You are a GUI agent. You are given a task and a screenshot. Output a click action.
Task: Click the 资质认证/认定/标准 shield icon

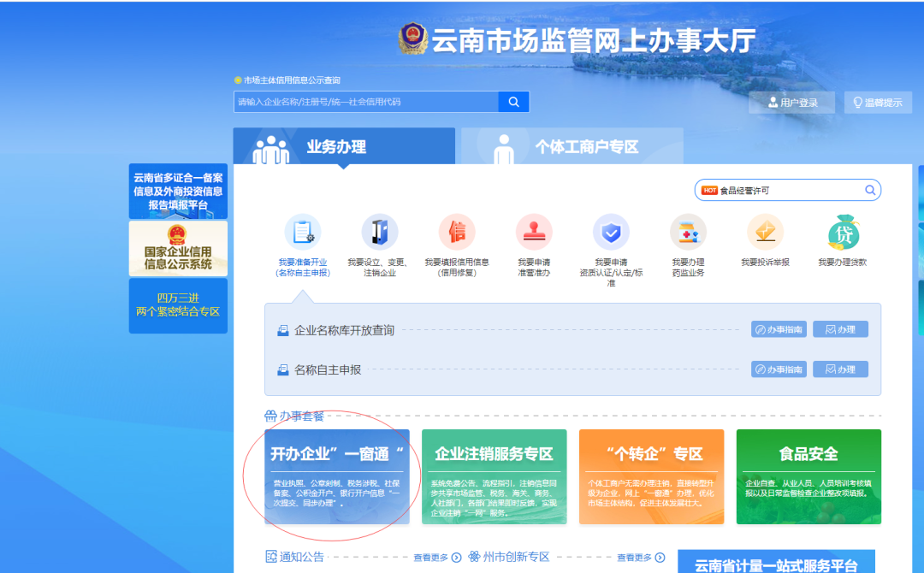[x=611, y=232]
